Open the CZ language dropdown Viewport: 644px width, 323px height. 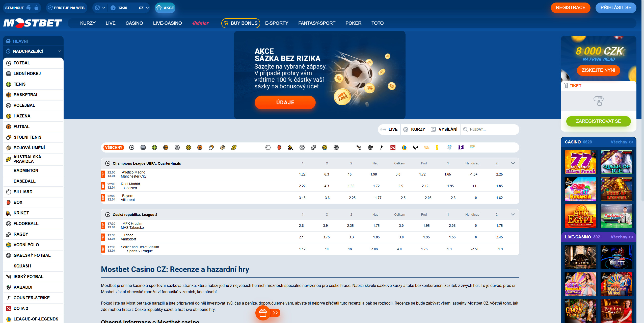point(144,8)
